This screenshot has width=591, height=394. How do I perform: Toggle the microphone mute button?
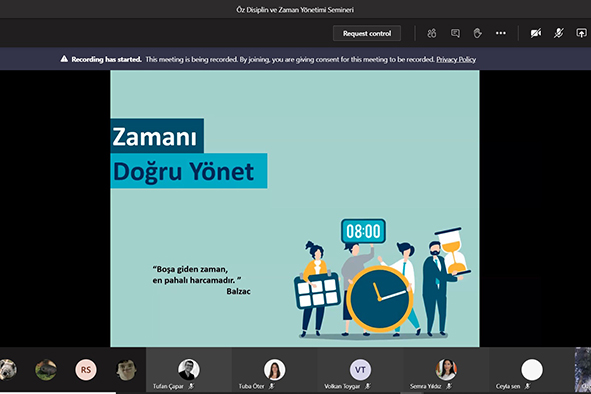pyautogui.click(x=558, y=33)
